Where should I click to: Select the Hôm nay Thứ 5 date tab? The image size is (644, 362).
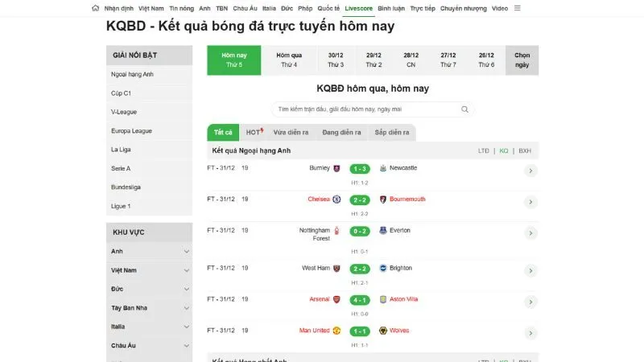tap(234, 60)
